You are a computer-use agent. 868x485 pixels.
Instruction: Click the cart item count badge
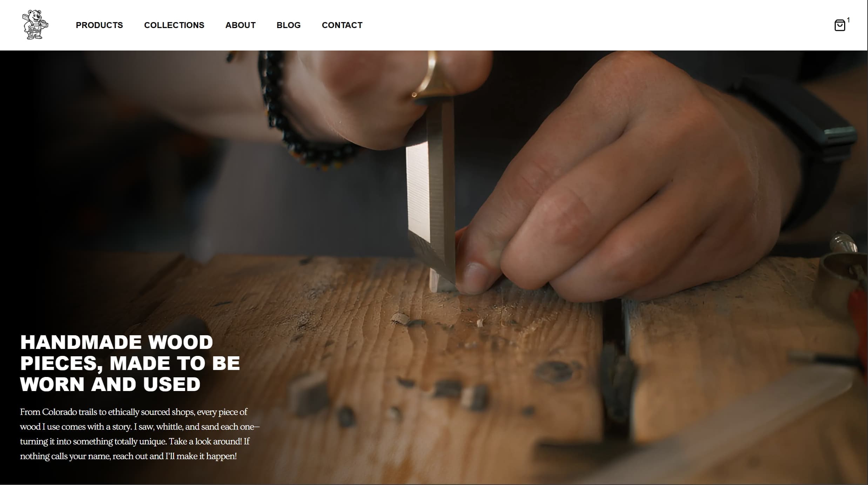[x=848, y=20]
